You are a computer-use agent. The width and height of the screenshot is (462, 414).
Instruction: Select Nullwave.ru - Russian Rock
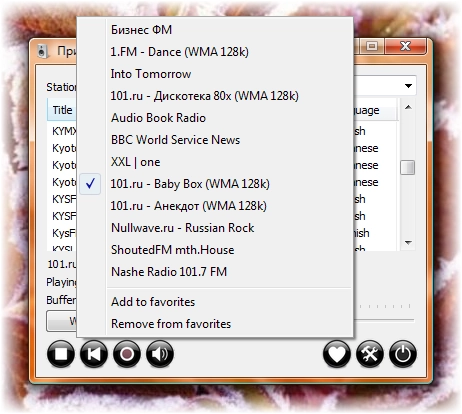pyautogui.click(x=215, y=228)
